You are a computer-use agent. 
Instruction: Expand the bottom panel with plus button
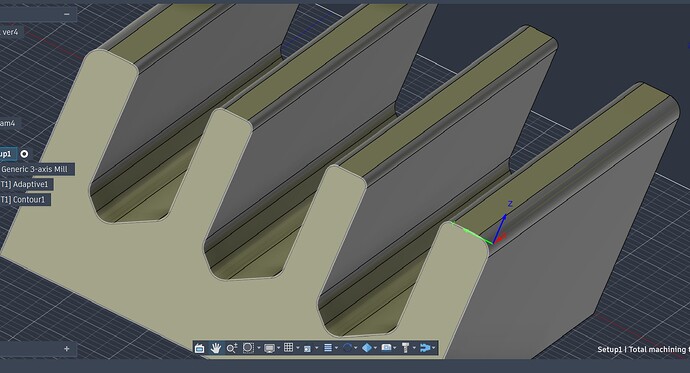[66, 349]
